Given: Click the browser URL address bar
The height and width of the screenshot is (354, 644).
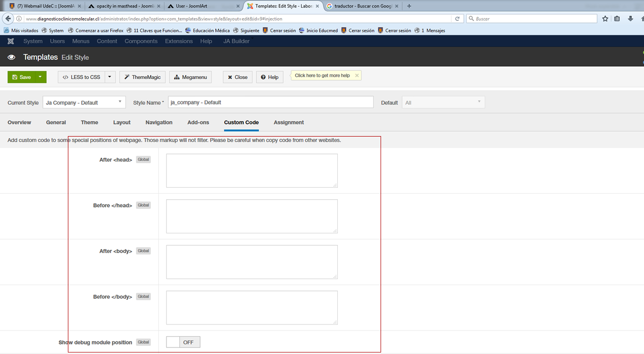Looking at the screenshot, I should point(236,19).
